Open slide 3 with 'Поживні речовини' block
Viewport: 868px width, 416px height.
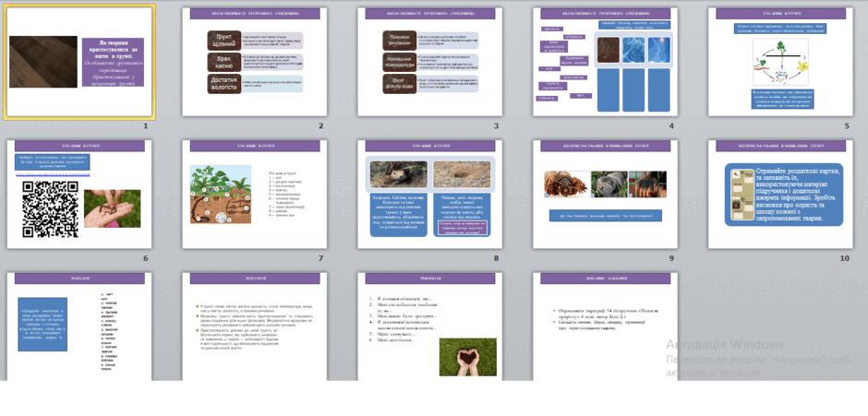pos(430,62)
